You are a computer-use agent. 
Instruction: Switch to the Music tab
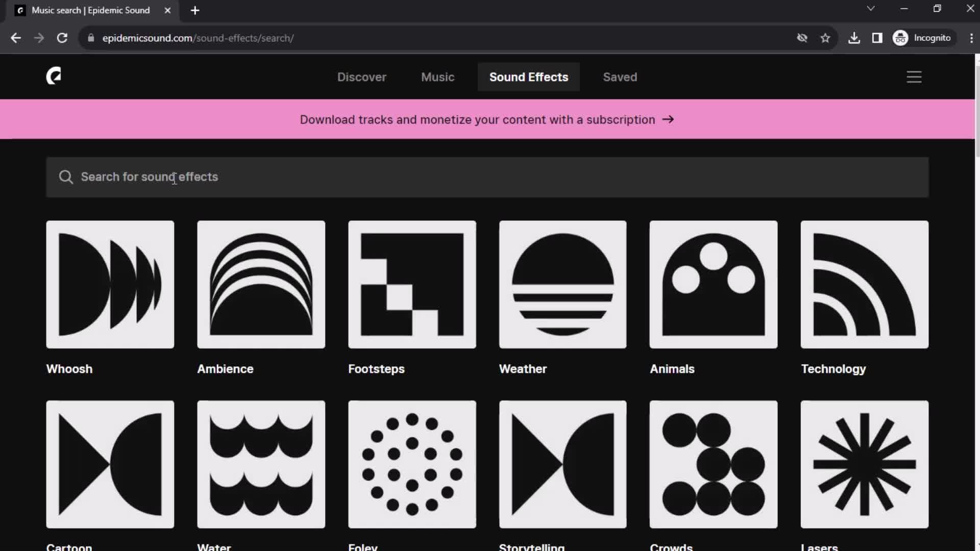coord(438,77)
